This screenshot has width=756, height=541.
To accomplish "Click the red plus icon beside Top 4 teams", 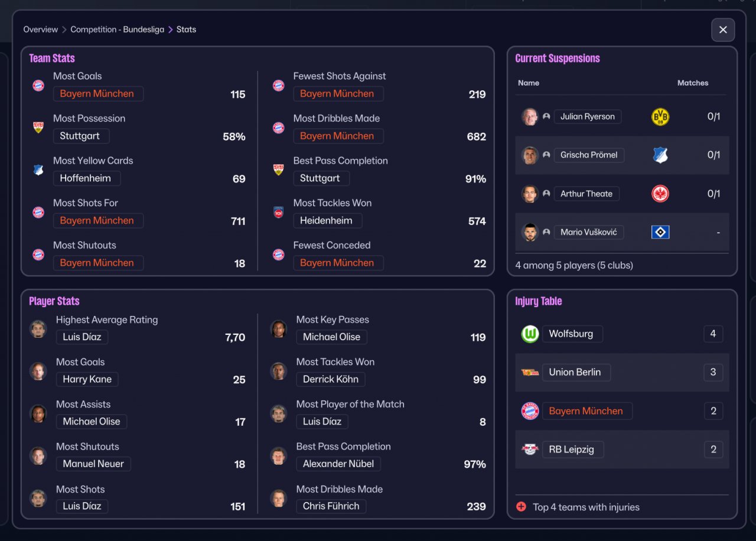I will tap(521, 507).
